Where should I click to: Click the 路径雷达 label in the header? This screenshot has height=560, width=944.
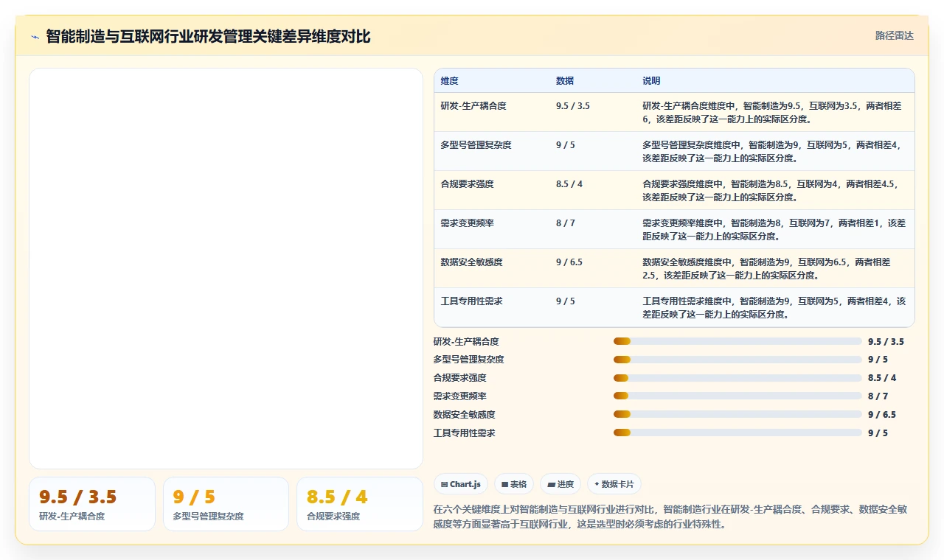point(895,35)
